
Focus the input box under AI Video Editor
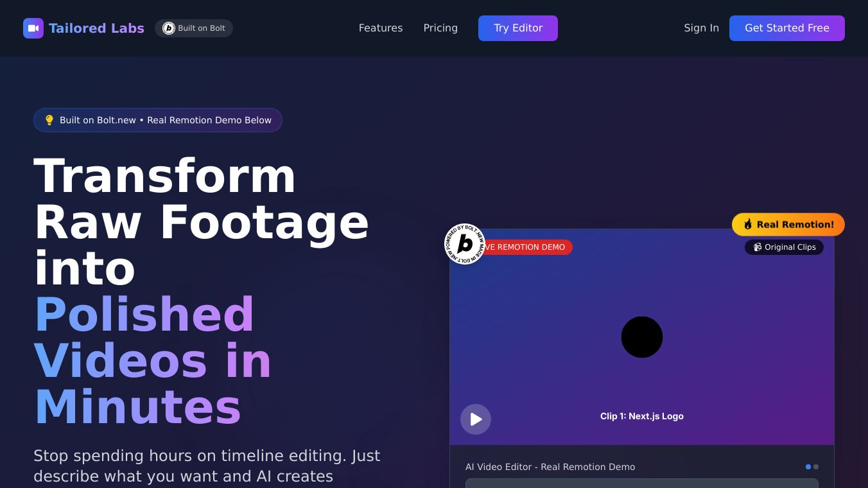click(642, 483)
